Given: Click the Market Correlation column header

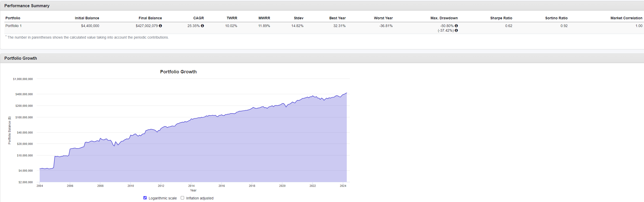Looking at the screenshot, I should [626, 18].
